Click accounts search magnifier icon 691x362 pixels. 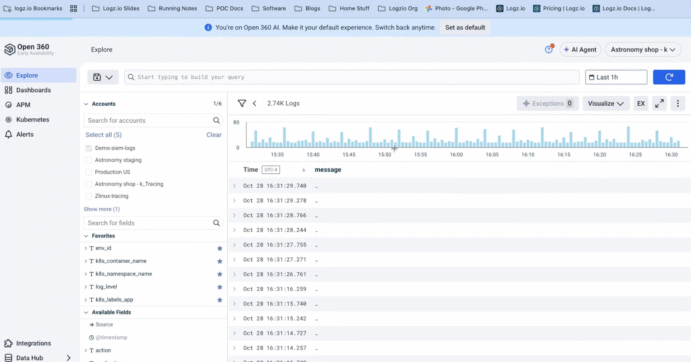point(216,120)
